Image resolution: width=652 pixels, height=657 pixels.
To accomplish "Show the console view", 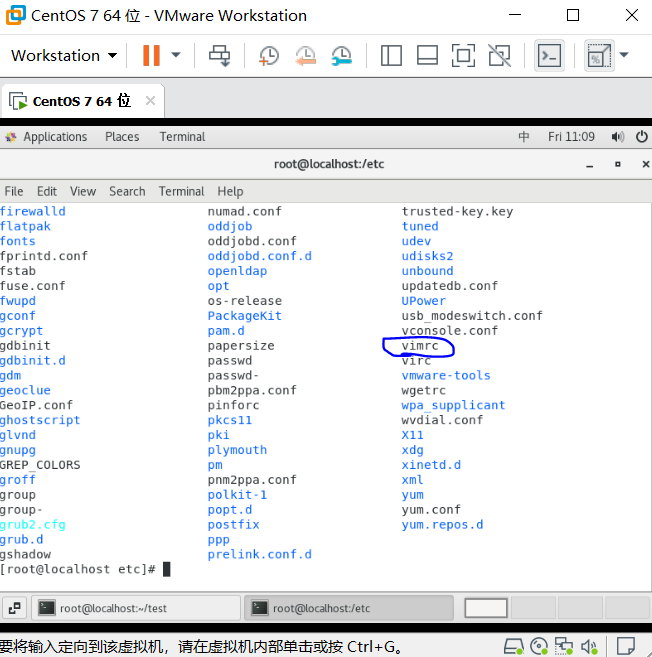I will tap(549, 56).
